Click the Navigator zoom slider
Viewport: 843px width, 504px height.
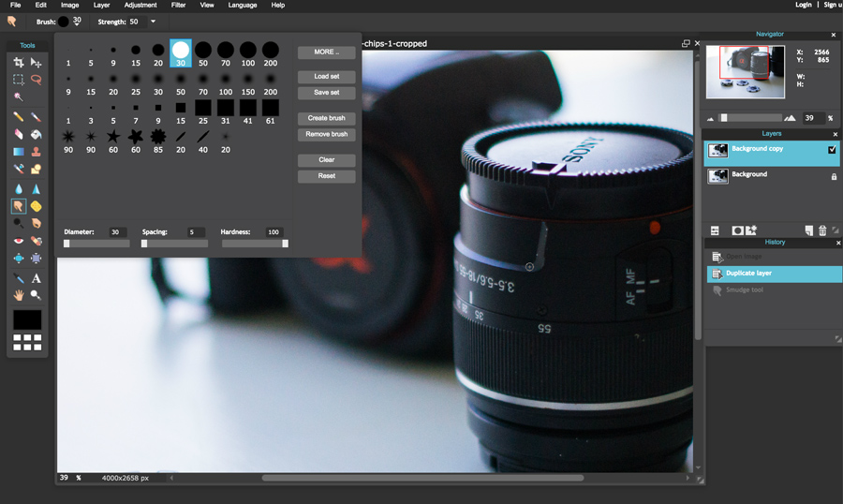click(x=751, y=118)
